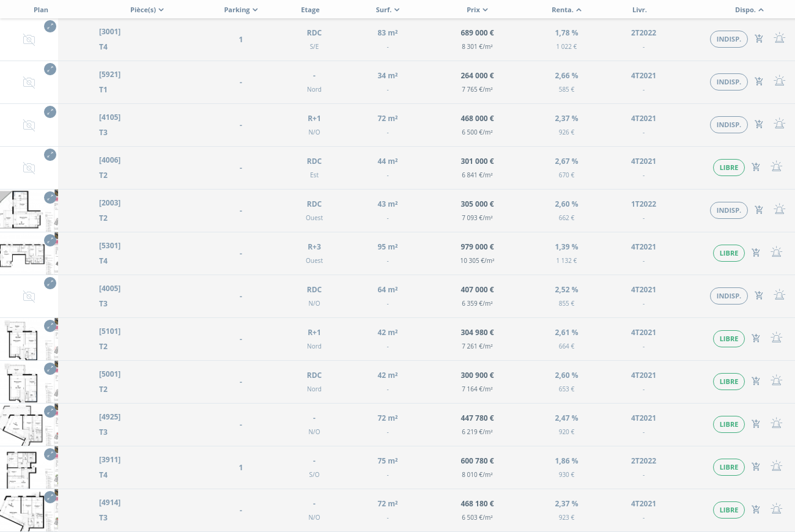Screen dimensions: 795x532
Task: Sort by Prix column header
Action: [x=477, y=10]
